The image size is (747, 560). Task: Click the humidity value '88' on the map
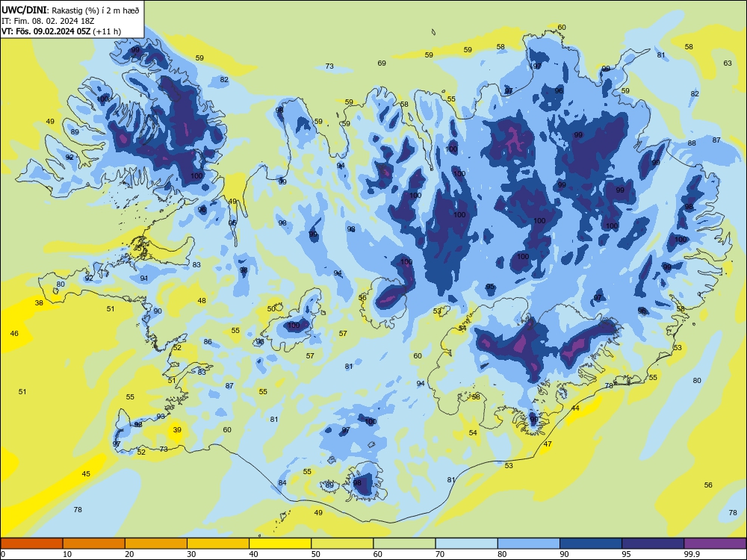point(692,143)
